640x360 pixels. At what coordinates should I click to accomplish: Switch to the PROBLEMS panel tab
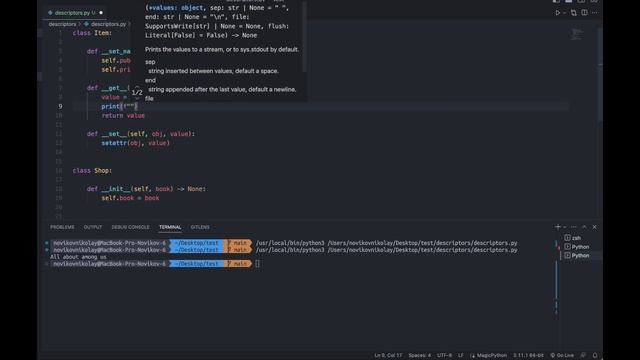(62, 227)
